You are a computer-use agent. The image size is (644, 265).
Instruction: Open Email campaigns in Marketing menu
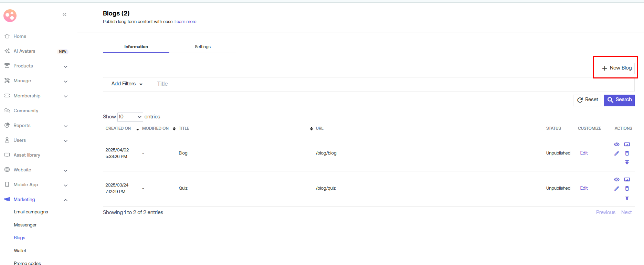click(31, 212)
